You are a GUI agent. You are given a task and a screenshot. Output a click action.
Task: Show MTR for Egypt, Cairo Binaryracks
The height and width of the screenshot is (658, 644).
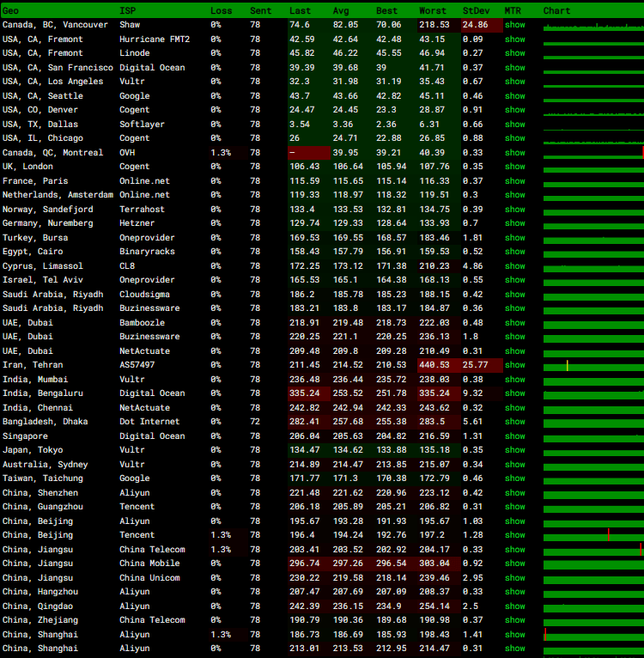(515, 252)
